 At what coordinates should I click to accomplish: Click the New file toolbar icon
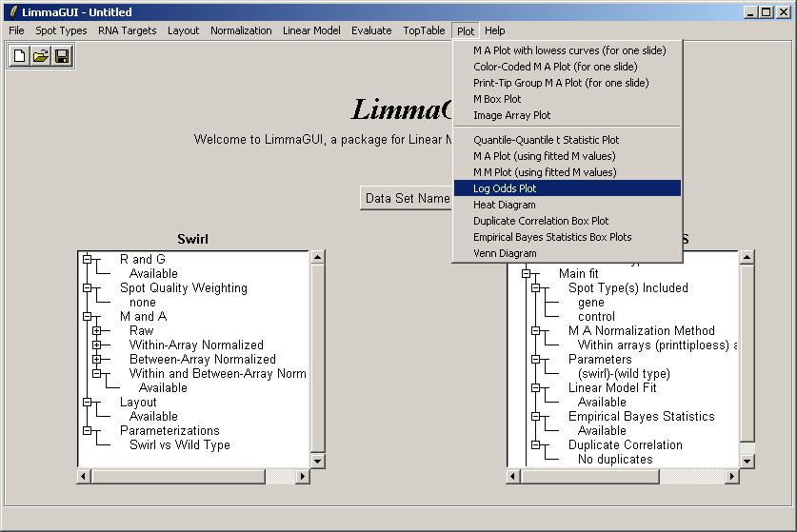pos(19,56)
